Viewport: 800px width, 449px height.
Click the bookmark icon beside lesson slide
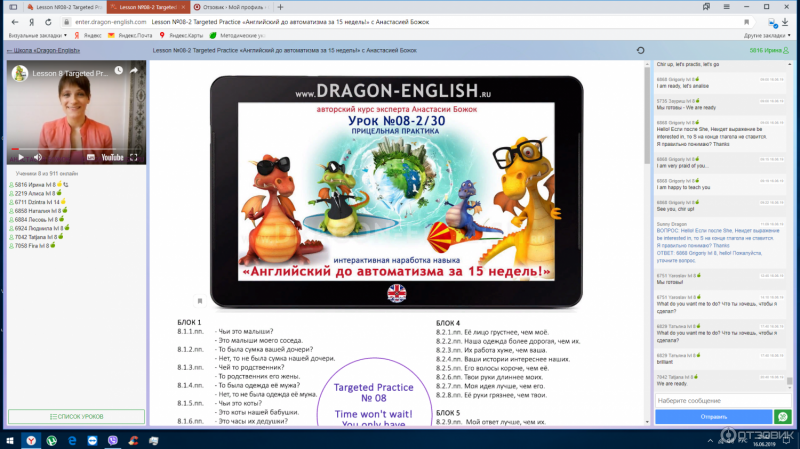200,301
